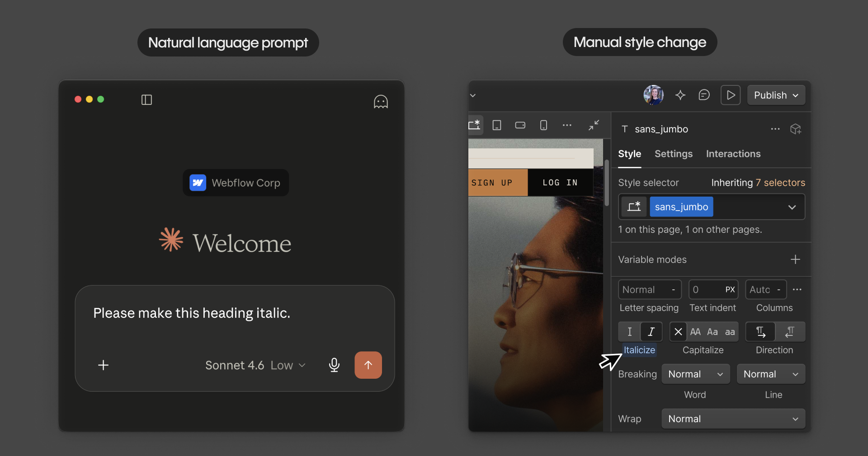Click the 'Variable modes' label
The width and height of the screenshot is (868, 456).
click(652, 259)
